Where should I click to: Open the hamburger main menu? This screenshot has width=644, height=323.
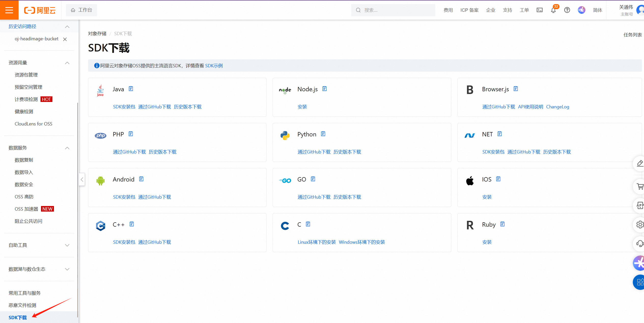tap(9, 10)
